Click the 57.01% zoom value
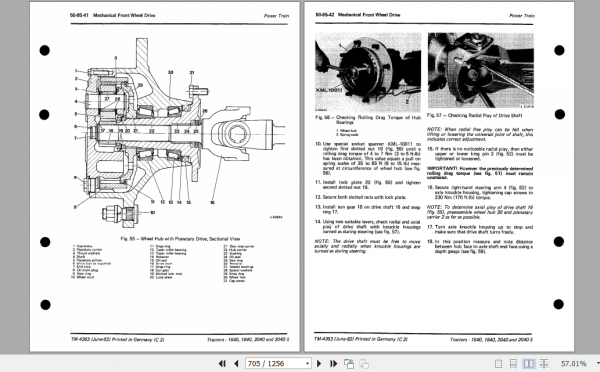Viewport: 600px width, 372px height. coord(574,364)
